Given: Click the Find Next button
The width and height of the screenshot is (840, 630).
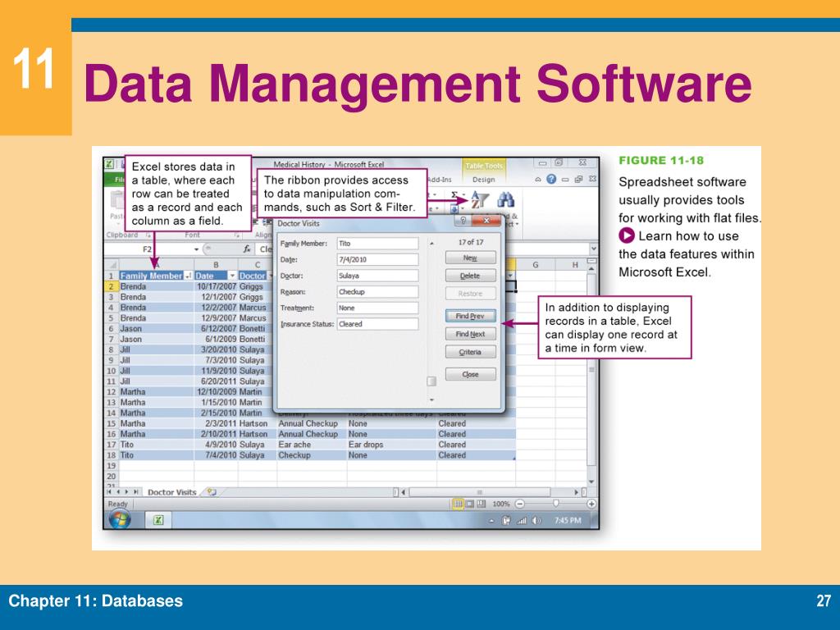Looking at the screenshot, I should point(470,334).
